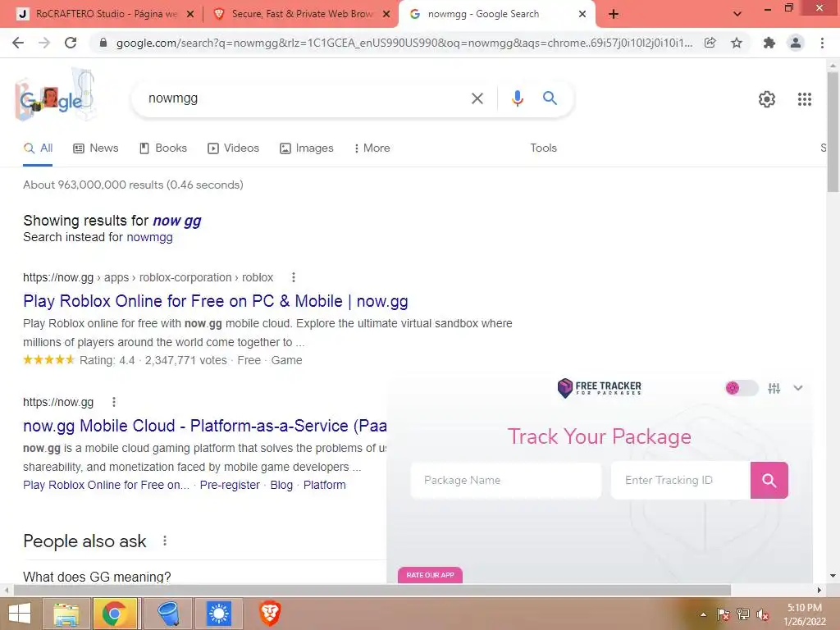Open People also ask options dots
840x630 pixels.
coord(164,541)
